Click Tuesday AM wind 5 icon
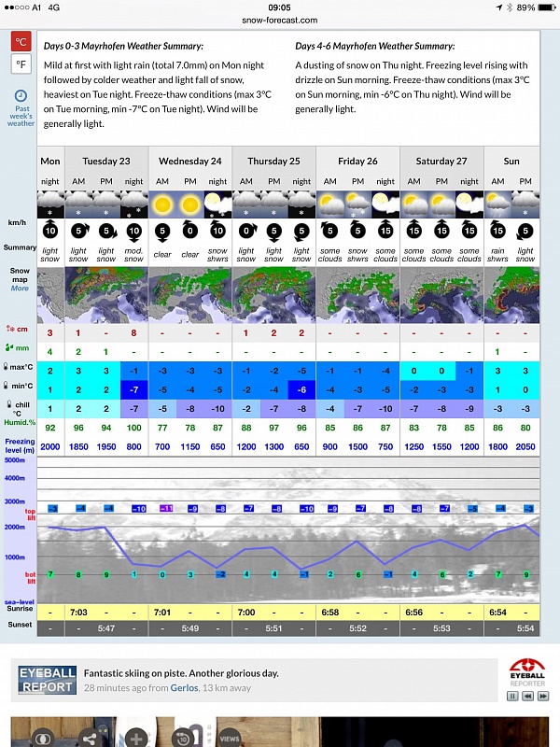This screenshot has height=747, width=560. (x=78, y=231)
